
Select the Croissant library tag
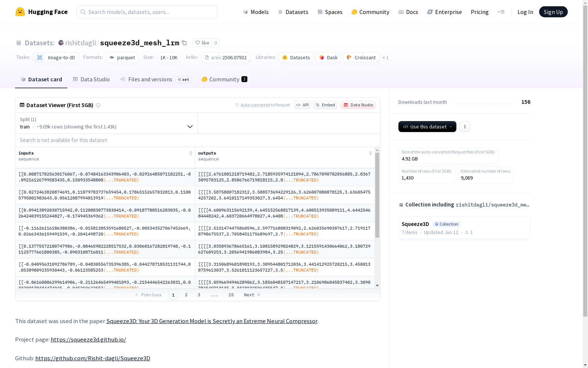[361, 57]
